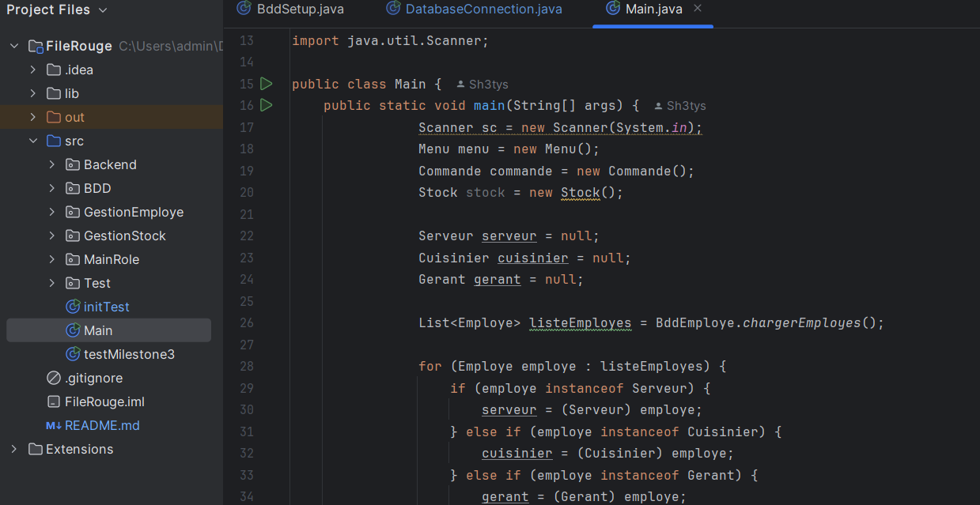Place cursor on Scanner import line 13

[391, 40]
